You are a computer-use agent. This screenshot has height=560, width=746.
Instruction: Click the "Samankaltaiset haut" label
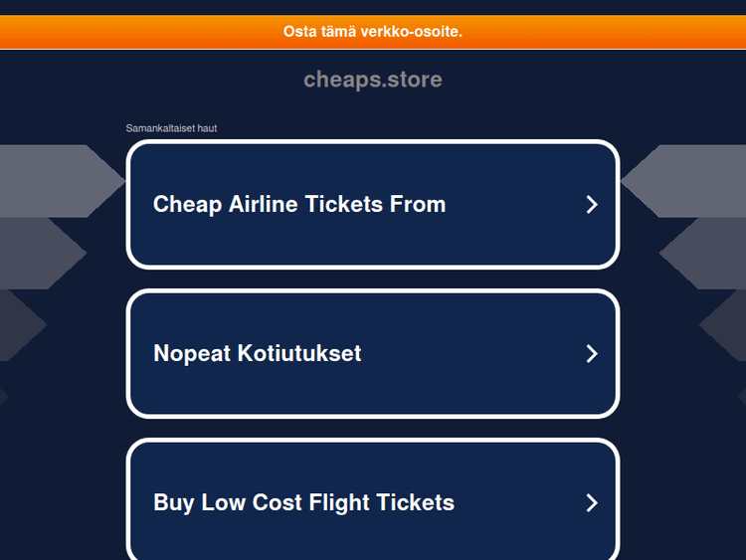(171, 128)
